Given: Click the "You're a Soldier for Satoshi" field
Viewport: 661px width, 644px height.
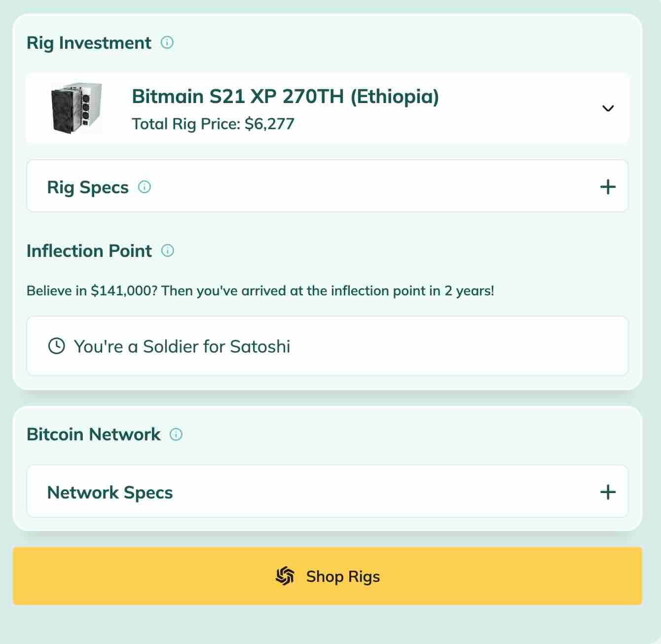Looking at the screenshot, I should (327, 346).
